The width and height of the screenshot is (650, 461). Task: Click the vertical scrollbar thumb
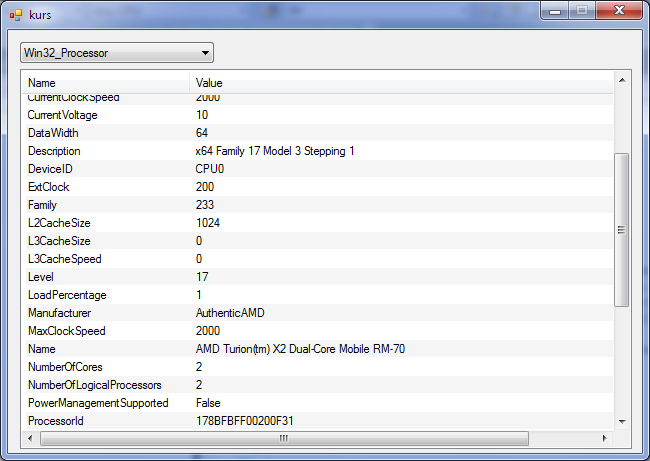pyautogui.click(x=621, y=230)
